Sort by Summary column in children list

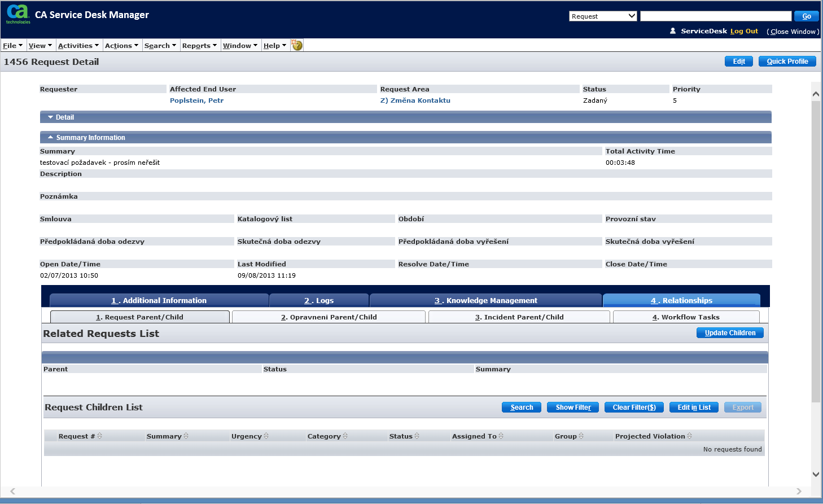(x=186, y=436)
